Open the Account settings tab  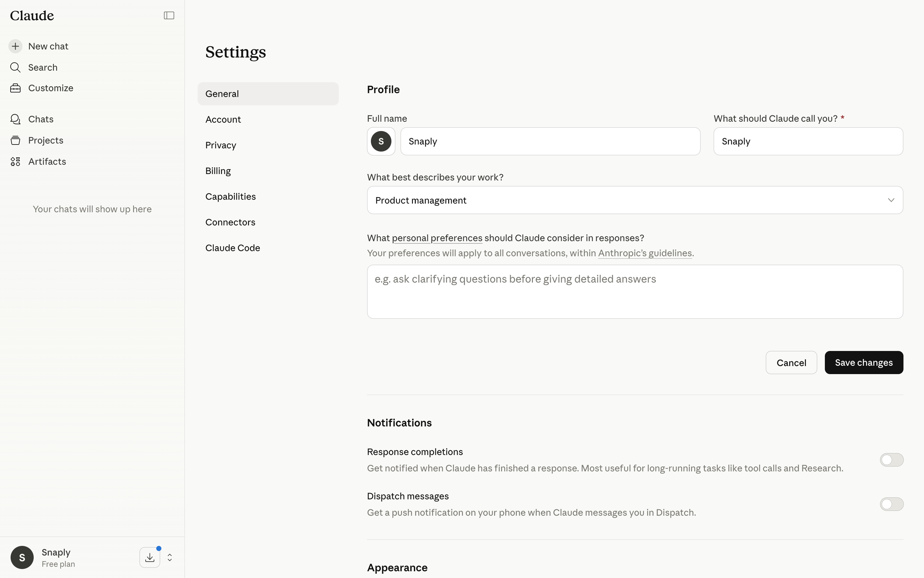coord(268,119)
